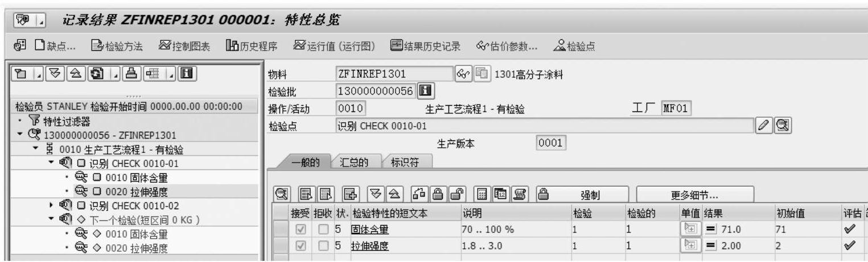Switch to the 汇总的 (Summarized) tab
The width and height of the screenshot is (868, 262).
pyautogui.click(x=353, y=162)
